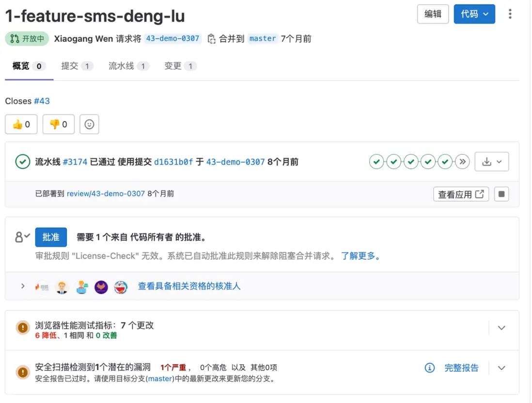
Task: Click the thumbs up reaction button
Action: point(21,124)
